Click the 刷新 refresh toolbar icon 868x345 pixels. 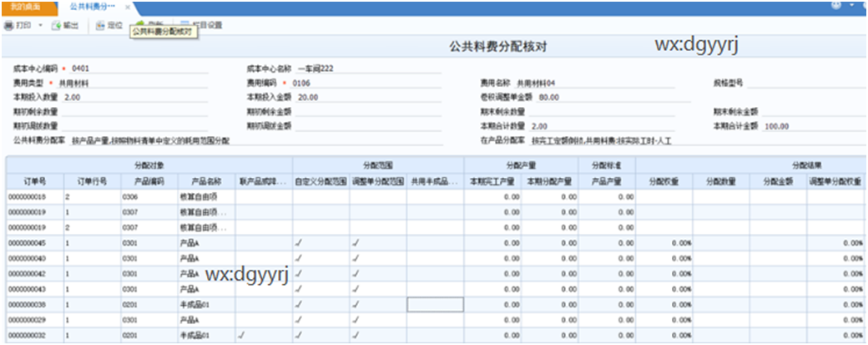140,24
